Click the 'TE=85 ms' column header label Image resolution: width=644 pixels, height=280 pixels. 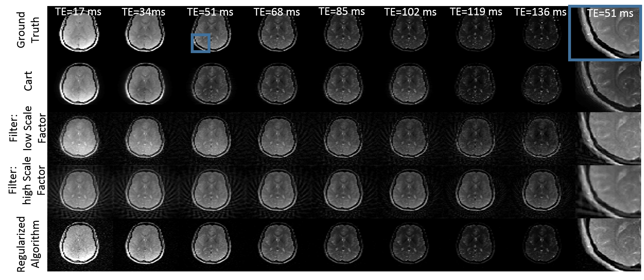[x=342, y=12]
